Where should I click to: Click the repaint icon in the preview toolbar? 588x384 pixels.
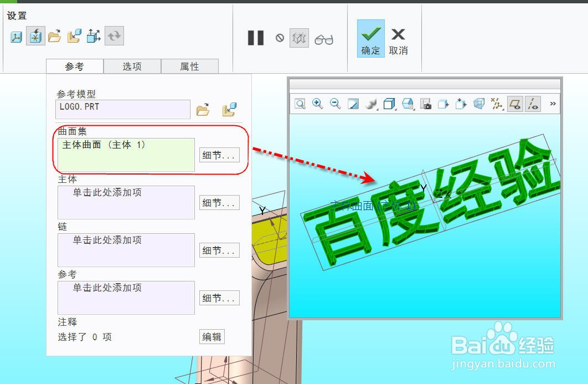tap(353, 104)
